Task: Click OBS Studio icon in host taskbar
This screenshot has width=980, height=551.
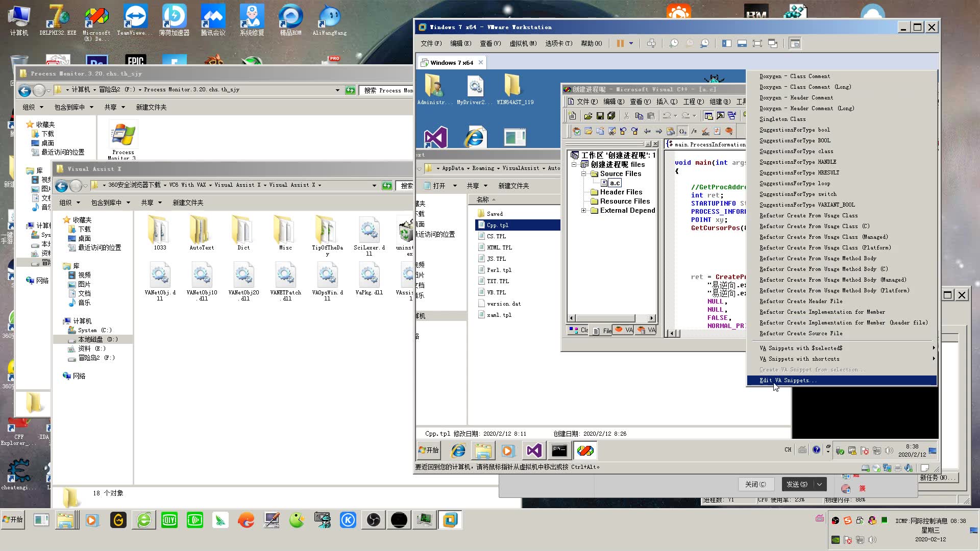Action: click(373, 520)
